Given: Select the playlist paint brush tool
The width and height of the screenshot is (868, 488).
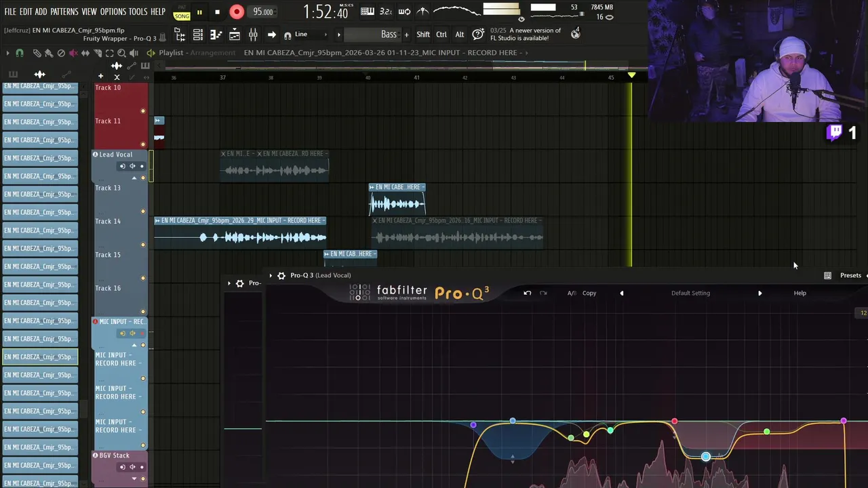Looking at the screenshot, I should click(48, 53).
